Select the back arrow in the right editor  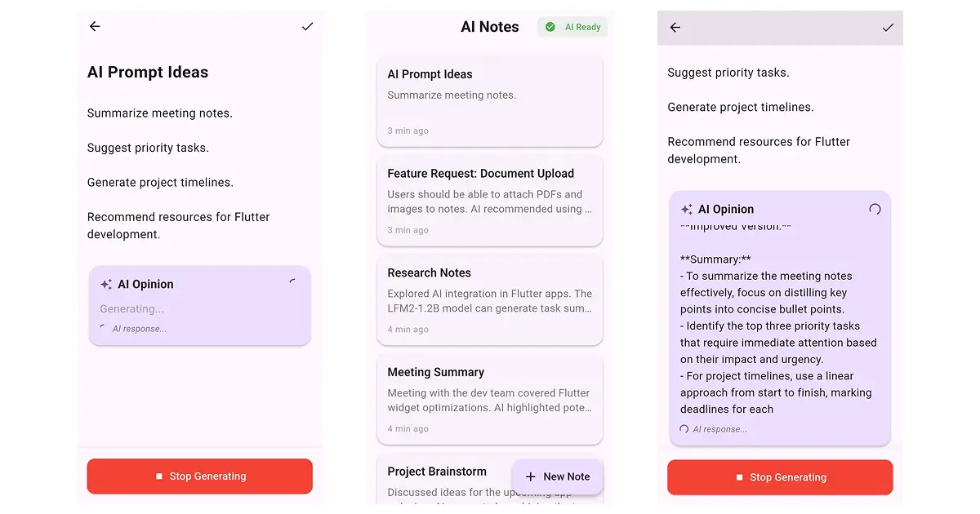675,28
